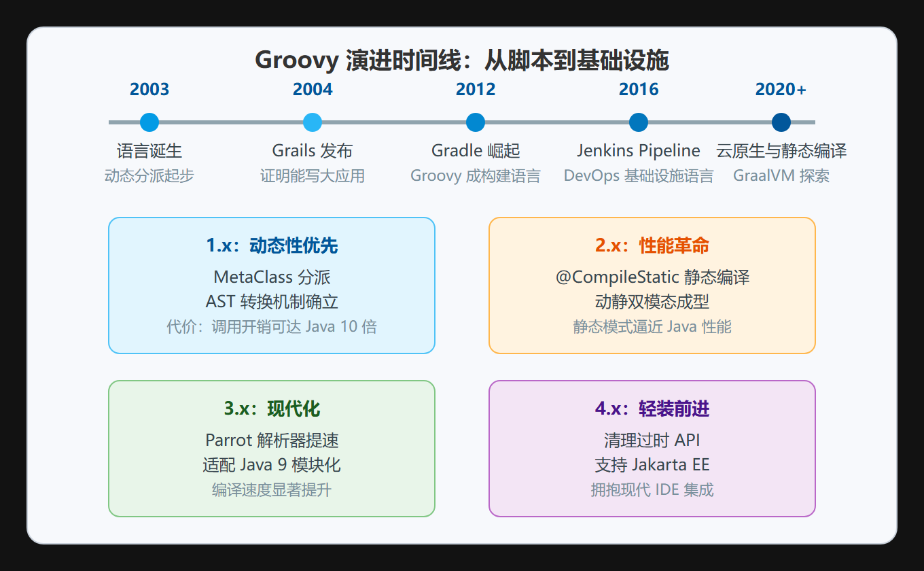The height and width of the screenshot is (571, 924).
Task: Click the text '支持 Jakarta EE'
Action: 652,465
